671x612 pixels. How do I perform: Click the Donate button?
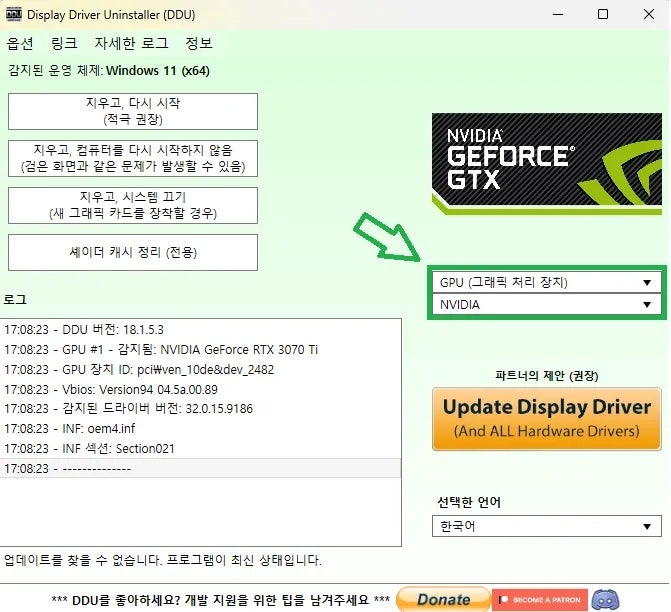(443, 599)
